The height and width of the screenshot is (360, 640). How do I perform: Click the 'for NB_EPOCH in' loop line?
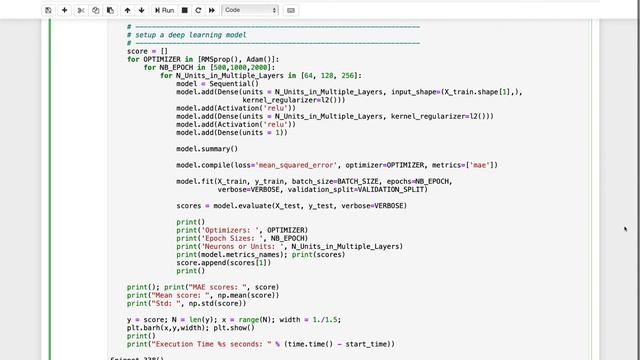coord(209,68)
